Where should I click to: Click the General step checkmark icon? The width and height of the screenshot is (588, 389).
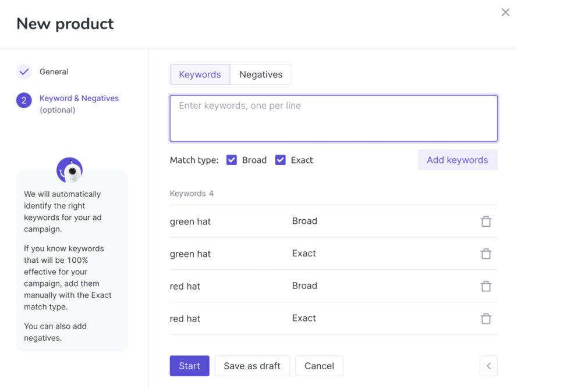coord(24,72)
